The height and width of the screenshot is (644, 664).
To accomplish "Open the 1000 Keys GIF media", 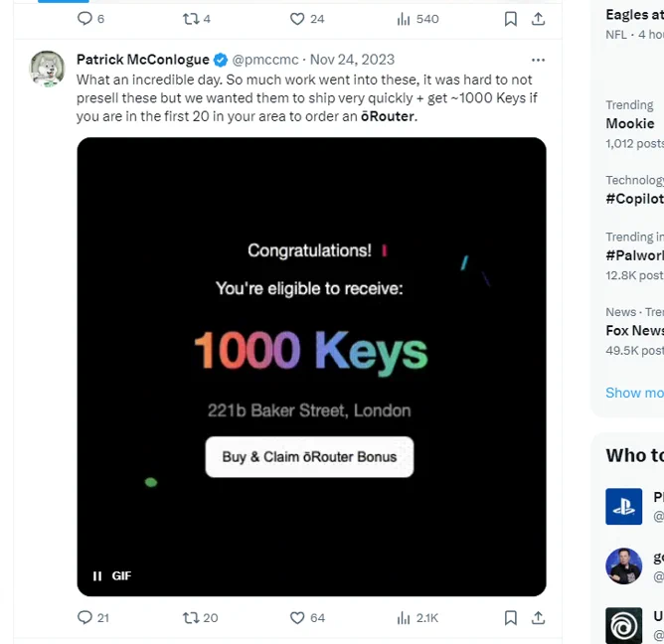I will click(x=312, y=367).
